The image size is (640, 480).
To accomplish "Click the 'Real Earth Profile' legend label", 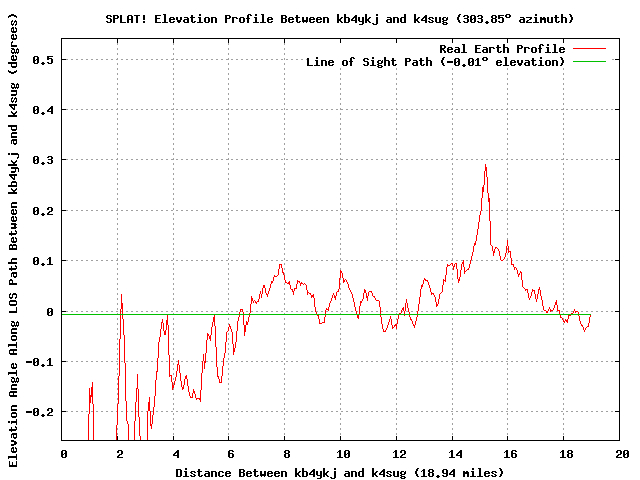I will [502, 49].
